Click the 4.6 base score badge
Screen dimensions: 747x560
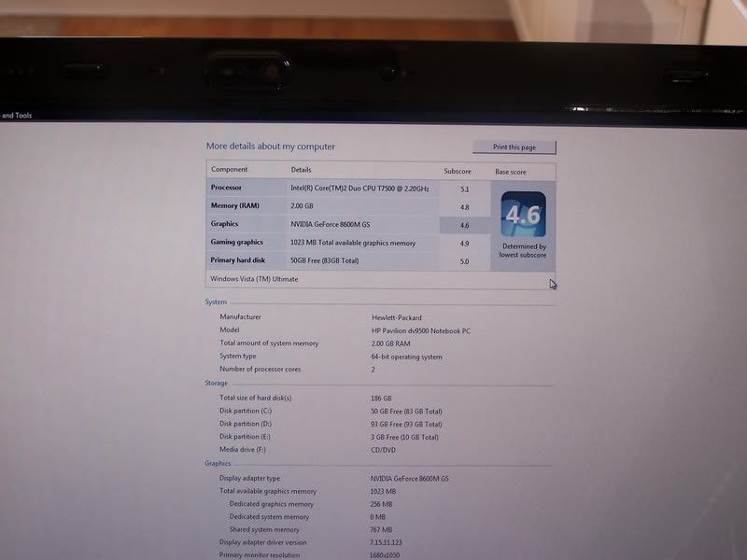tap(523, 215)
